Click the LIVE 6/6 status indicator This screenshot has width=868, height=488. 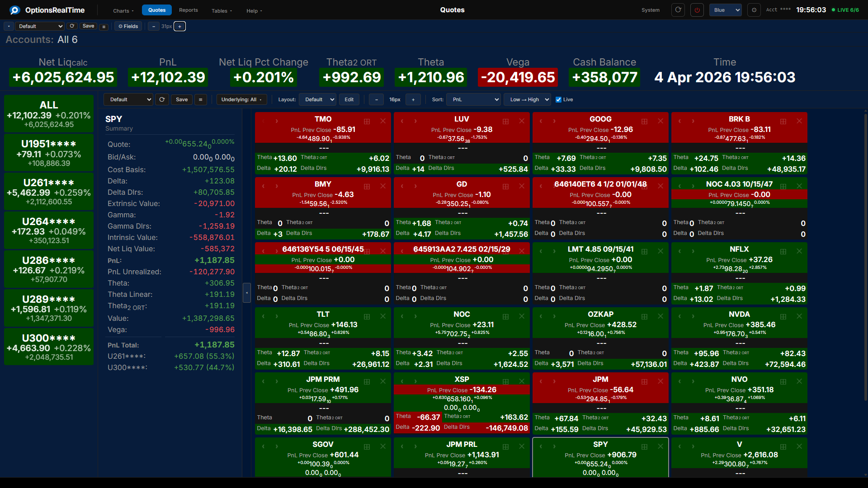point(845,10)
